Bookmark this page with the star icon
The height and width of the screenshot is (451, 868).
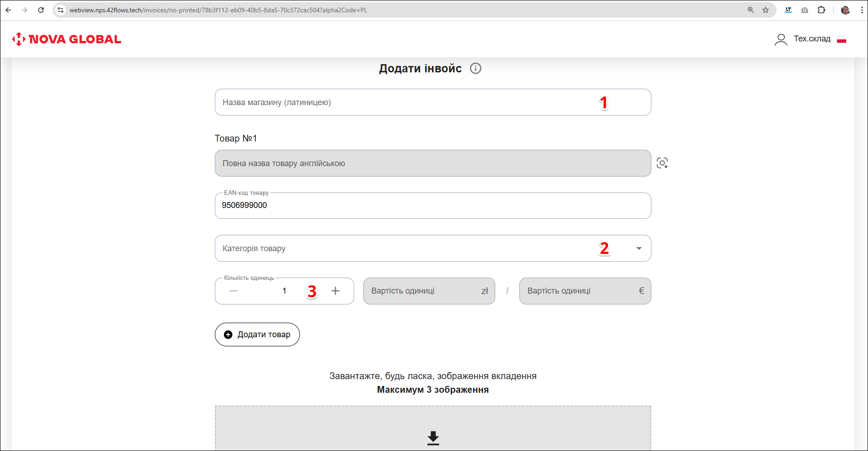coord(766,10)
